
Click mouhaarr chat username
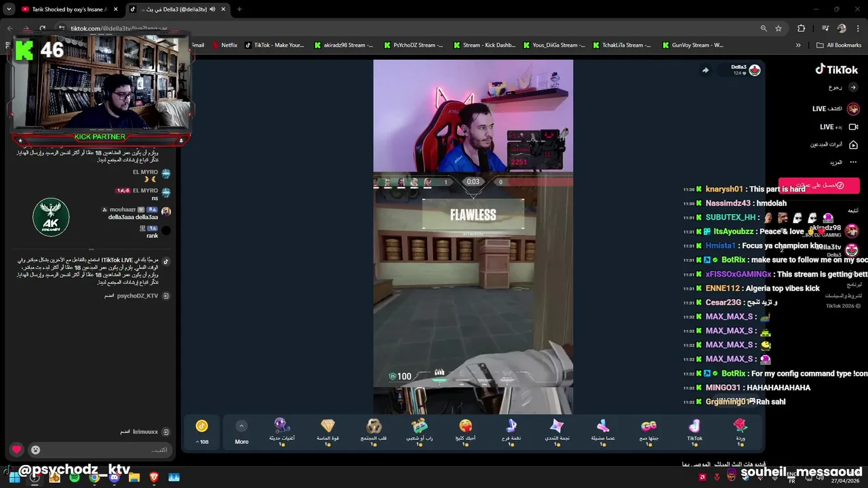point(123,210)
